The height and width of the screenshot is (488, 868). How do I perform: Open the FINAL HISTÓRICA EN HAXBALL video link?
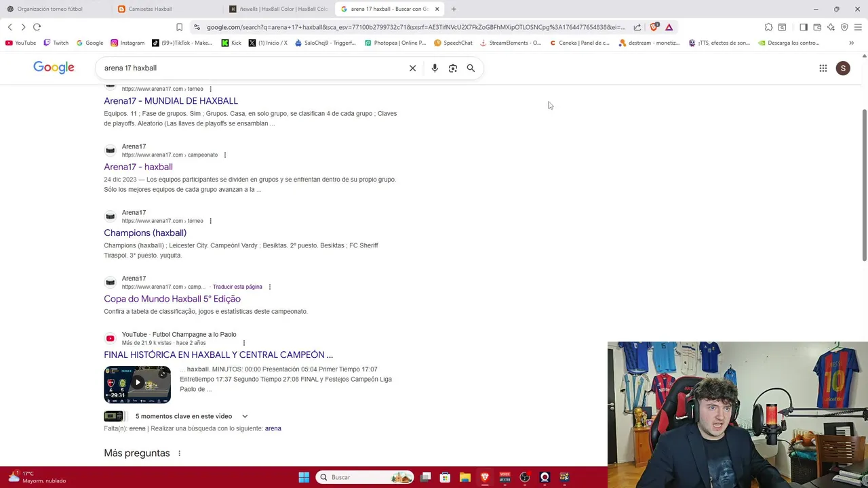(218, 354)
